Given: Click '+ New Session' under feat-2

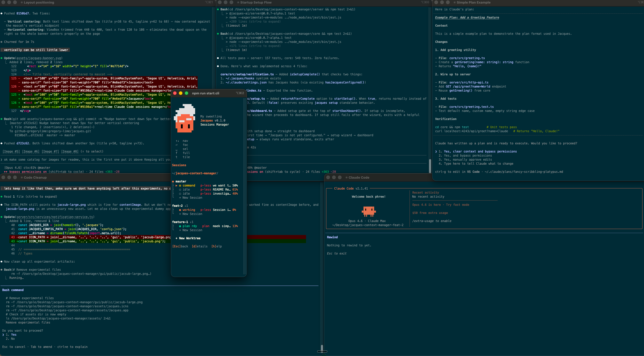Looking at the screenshot, I should [191, 214].
